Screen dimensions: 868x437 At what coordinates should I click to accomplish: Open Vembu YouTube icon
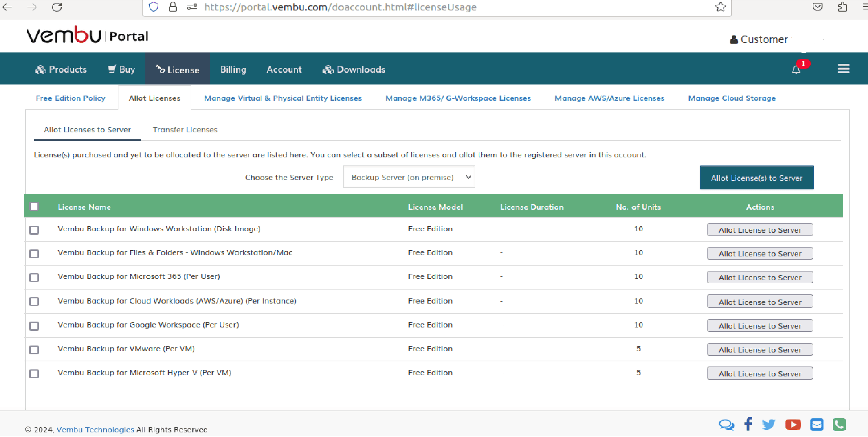[x=793, y=425]
